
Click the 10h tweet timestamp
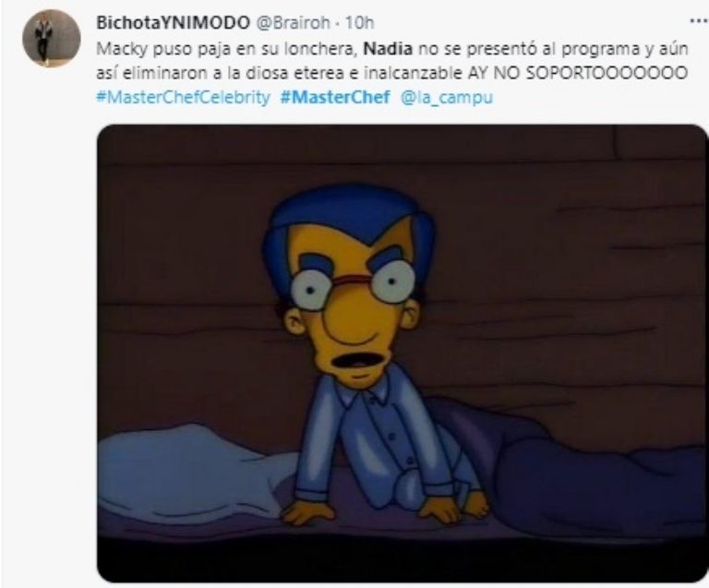360,22
